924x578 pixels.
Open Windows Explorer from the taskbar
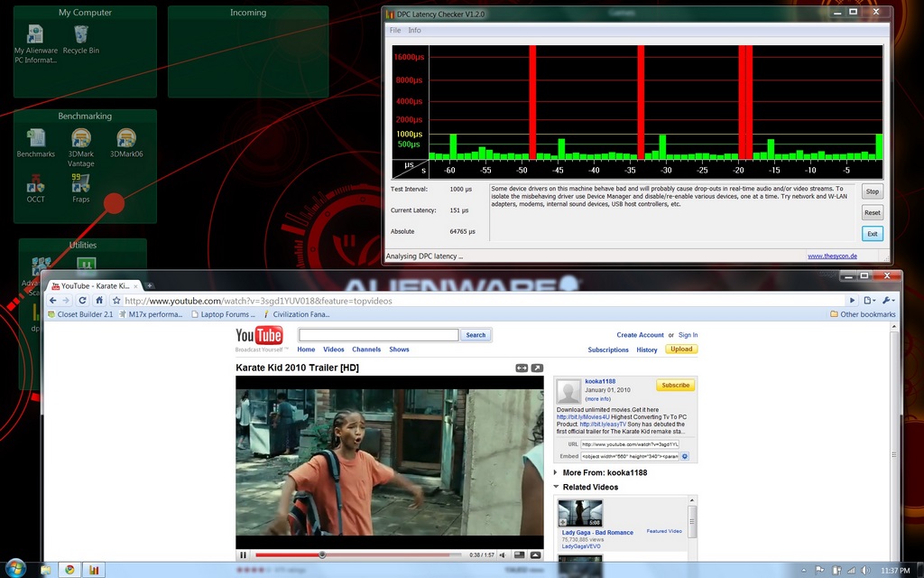pyautogui.click(x=46, y=570)
